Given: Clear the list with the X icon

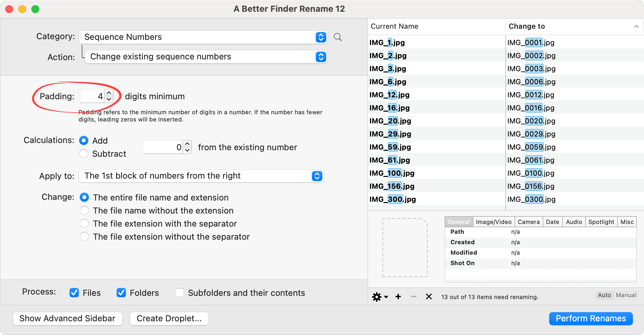Looking at the screenshot, I should click(429, 296).
